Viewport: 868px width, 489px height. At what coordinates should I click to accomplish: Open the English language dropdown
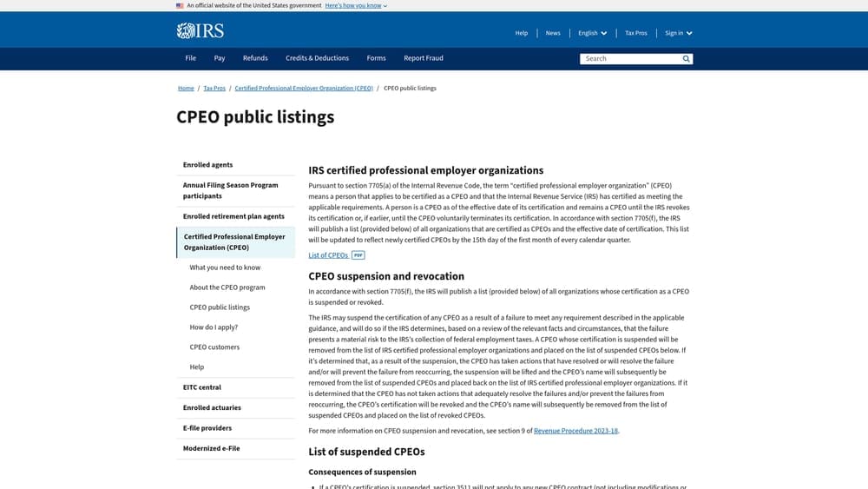coord(592,33)
